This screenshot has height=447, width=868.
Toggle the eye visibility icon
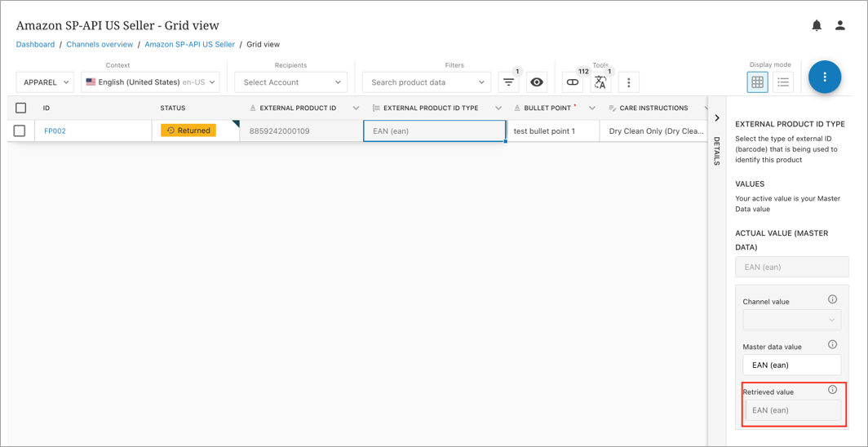(537, 82)
